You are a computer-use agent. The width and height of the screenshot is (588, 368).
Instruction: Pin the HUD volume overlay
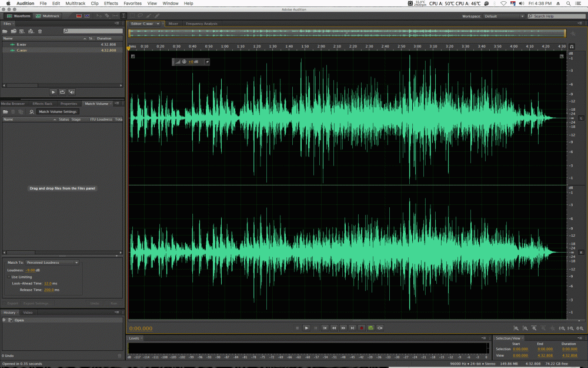tap(207, 62)
